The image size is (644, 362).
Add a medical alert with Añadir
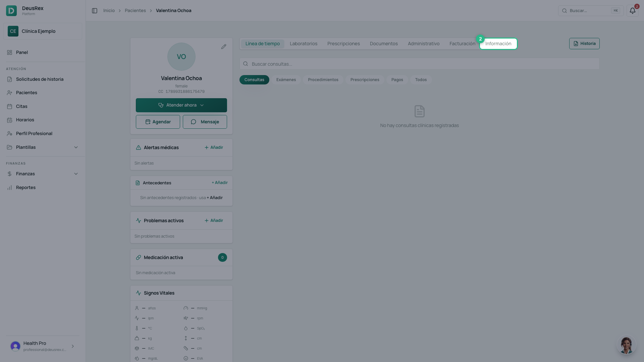tap(214, 147)
